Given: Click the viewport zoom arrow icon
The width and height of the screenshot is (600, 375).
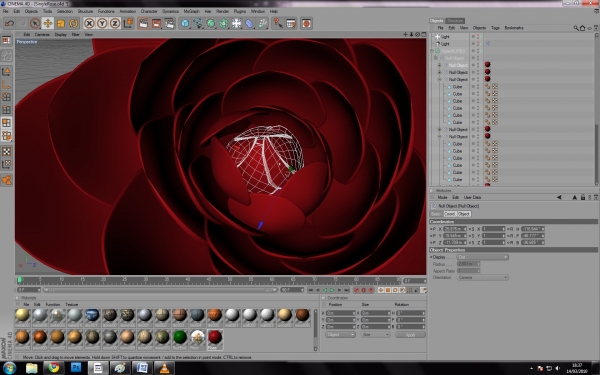Looking at the screenshot, I should [x=411, y=34].
